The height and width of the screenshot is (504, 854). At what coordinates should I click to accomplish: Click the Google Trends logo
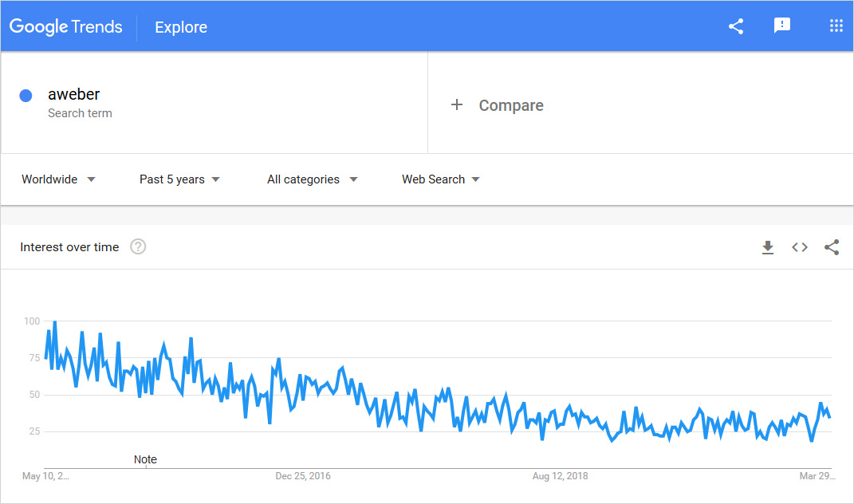pyautogui.click(x=66, y=27)
